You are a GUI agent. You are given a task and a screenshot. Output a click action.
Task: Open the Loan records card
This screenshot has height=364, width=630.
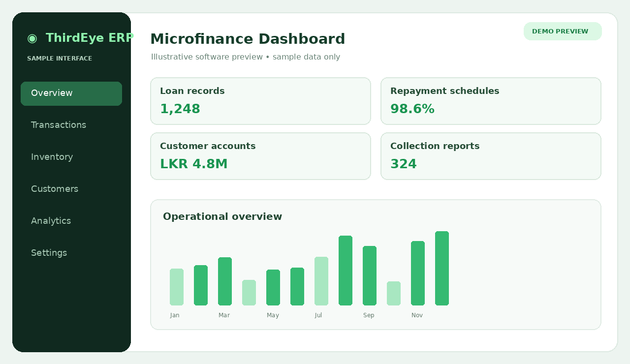(260, 101)
